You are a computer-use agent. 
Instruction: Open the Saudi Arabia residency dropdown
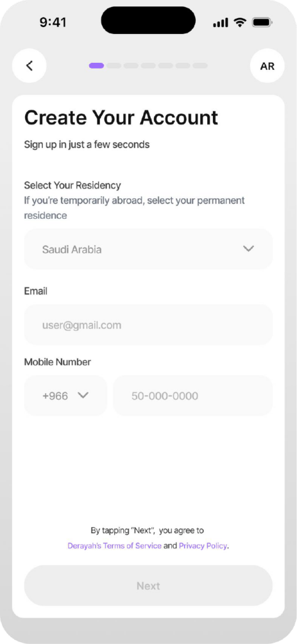148,249
